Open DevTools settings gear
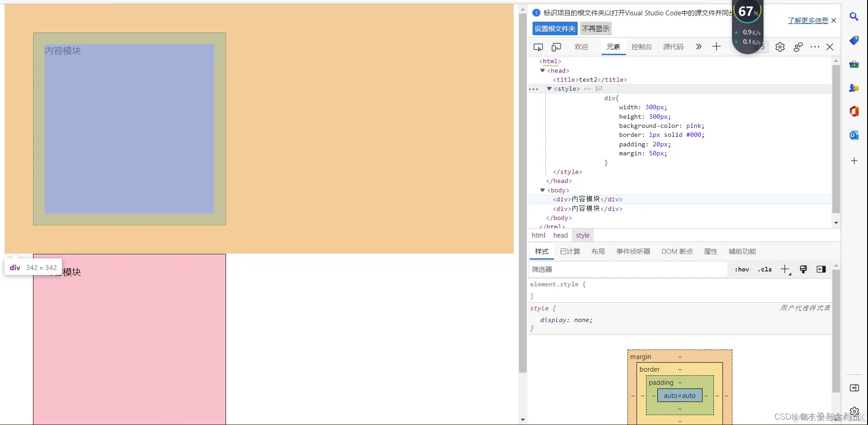 780,47
